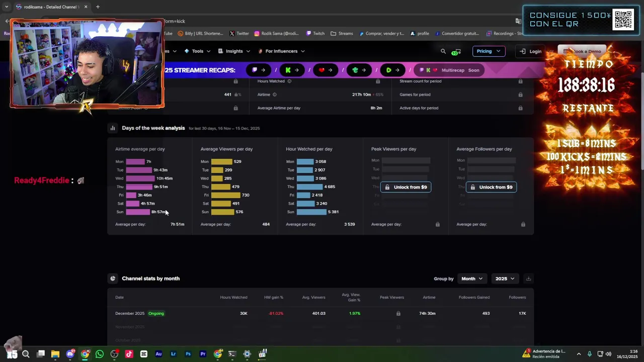
Task: Open Windows search from the taskbar
Action: click(x=26, y=354)
